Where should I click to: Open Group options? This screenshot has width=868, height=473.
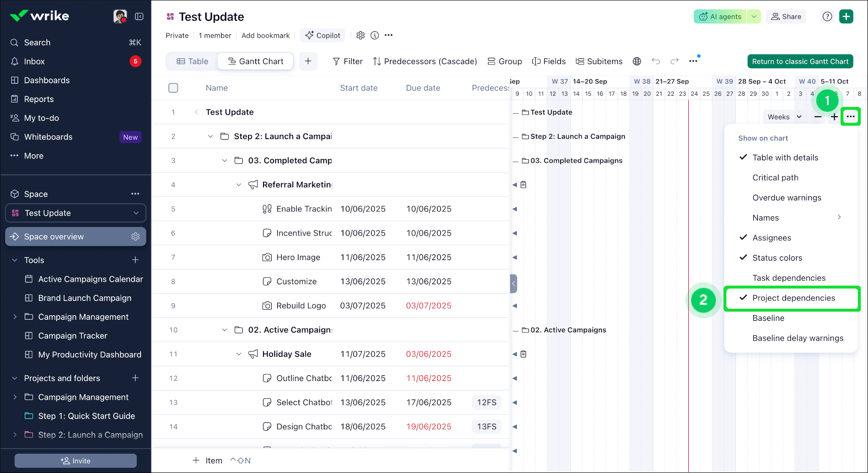pos(504,61)
